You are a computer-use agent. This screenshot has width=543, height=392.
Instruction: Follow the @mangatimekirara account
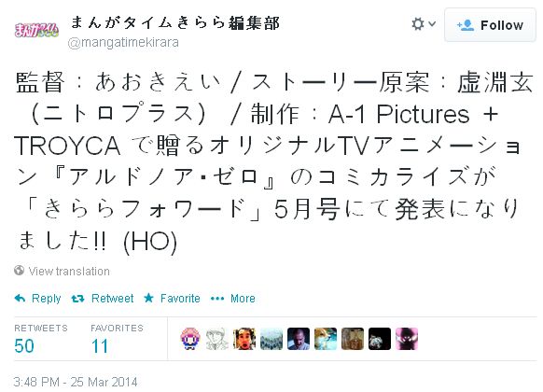point(490,25)
